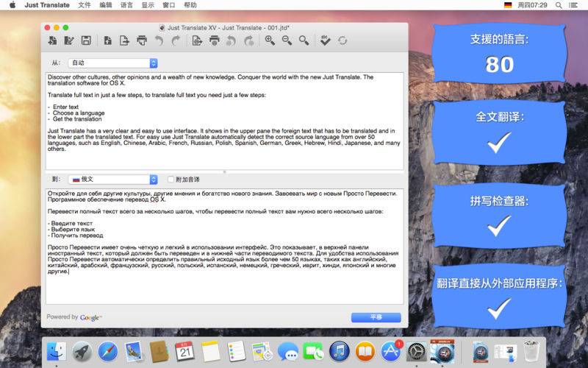Open the Just Translate app menu
Image resolution: width=588 pixels, height=368 pixels.
pos(47,5)
